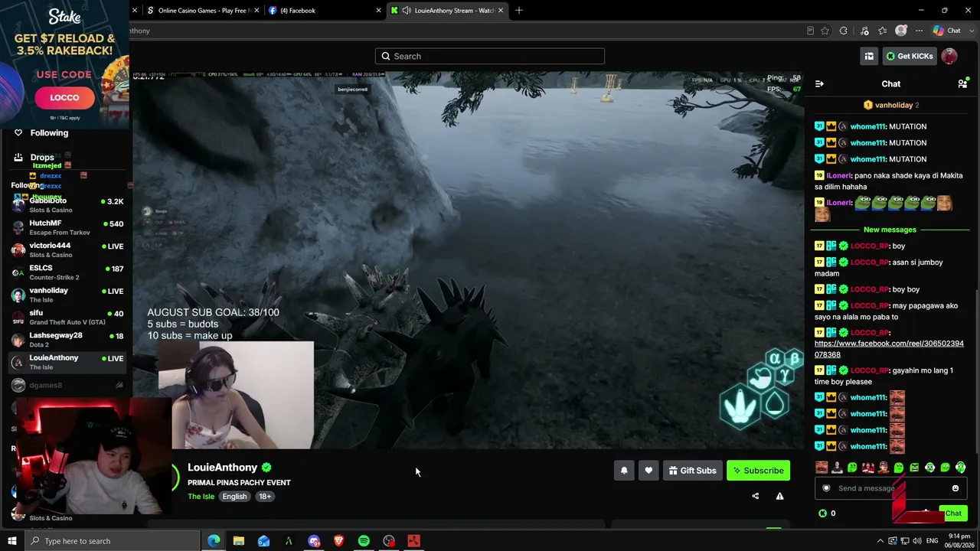Open the Kick shop box icon

[869, 56]
